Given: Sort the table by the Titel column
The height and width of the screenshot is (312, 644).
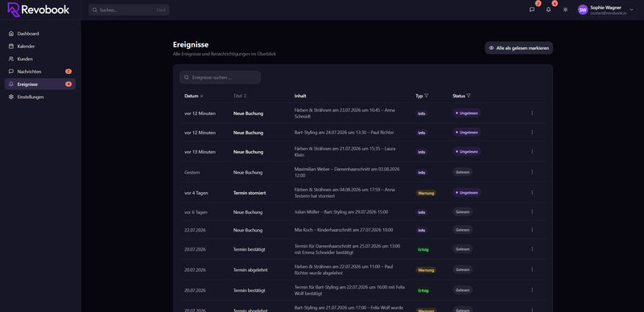Looking at the screenshot, I should point(240,96).
